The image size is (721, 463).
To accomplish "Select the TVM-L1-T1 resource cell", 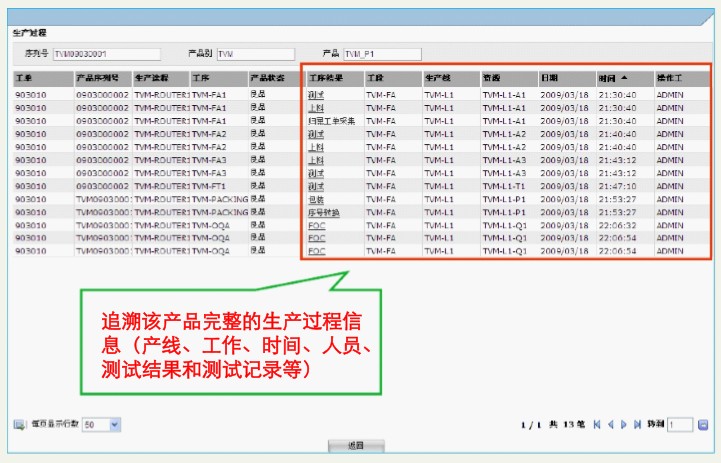I will click(x=504, y=187).
